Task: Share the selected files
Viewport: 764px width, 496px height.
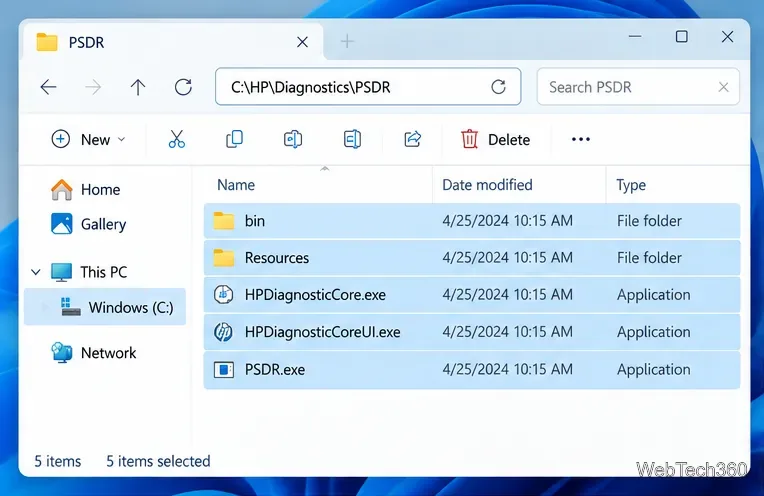Action: coord(412,139)
